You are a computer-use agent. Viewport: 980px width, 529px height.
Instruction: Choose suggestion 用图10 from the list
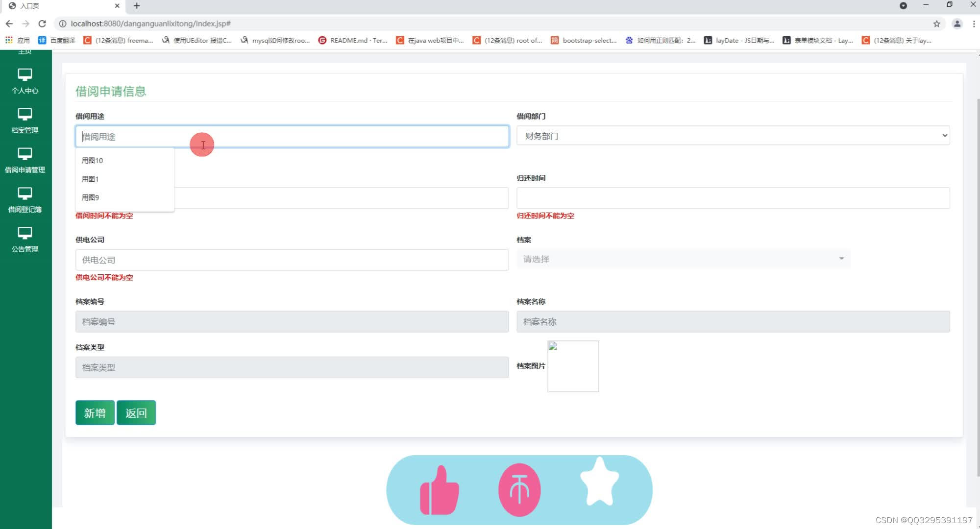[125, 160]
